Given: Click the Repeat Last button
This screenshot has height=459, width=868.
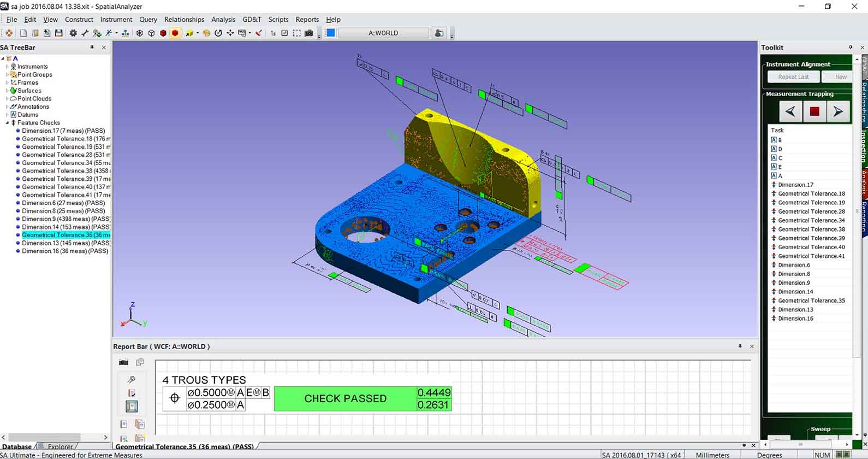Looking at the screenshot, I should point(793,77).
